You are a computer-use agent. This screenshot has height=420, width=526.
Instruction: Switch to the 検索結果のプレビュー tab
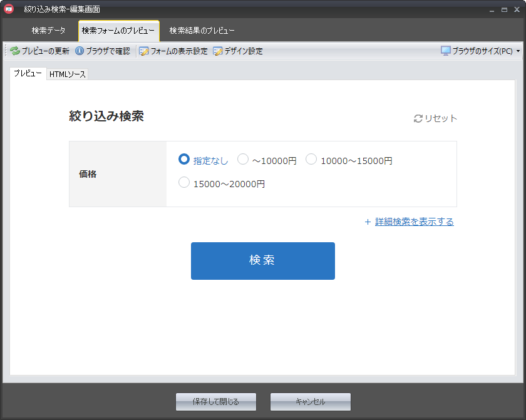coord(202,31)
